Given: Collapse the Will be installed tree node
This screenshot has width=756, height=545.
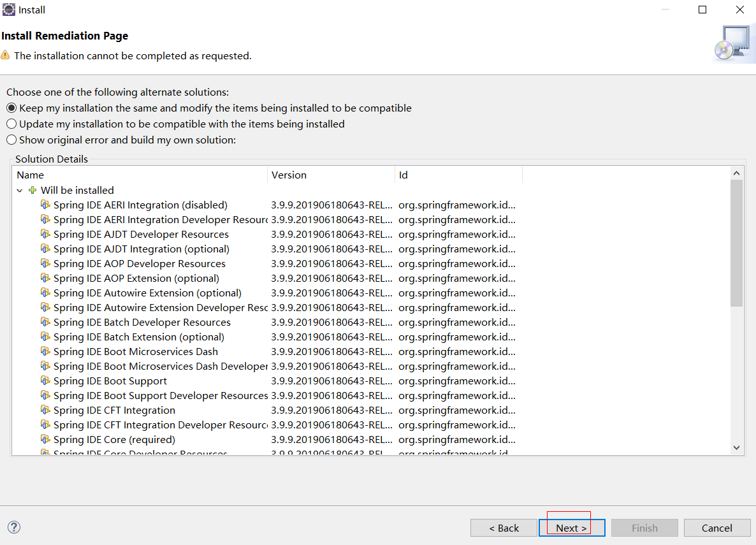Looking at the screenshot, I should point(20,191).
